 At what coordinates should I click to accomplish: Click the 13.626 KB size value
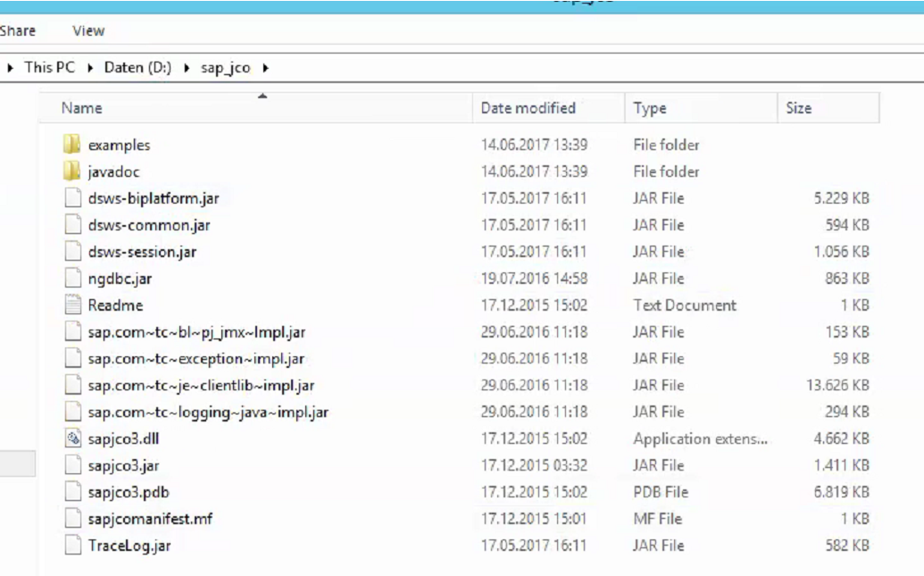(837, 385)
